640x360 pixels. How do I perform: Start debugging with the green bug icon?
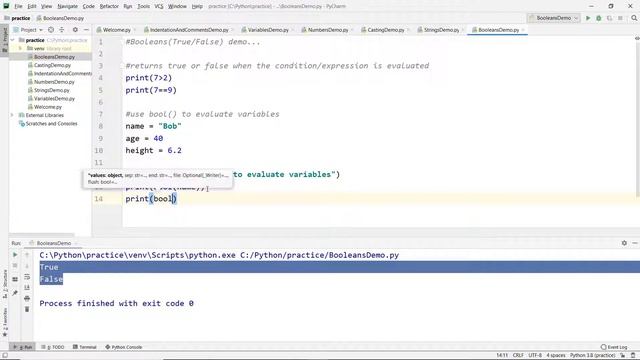599,18
